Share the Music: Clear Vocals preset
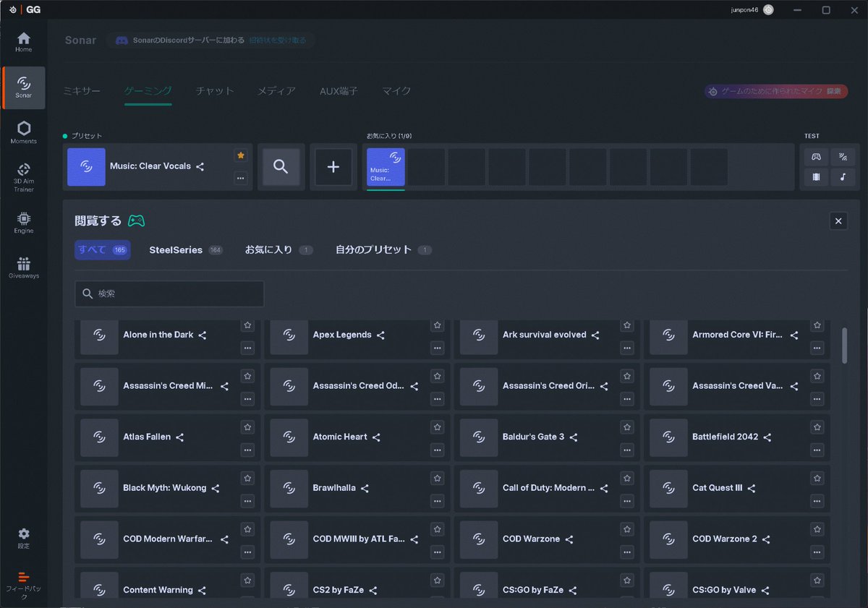This screenshot has width=868, height=608. 200,166
